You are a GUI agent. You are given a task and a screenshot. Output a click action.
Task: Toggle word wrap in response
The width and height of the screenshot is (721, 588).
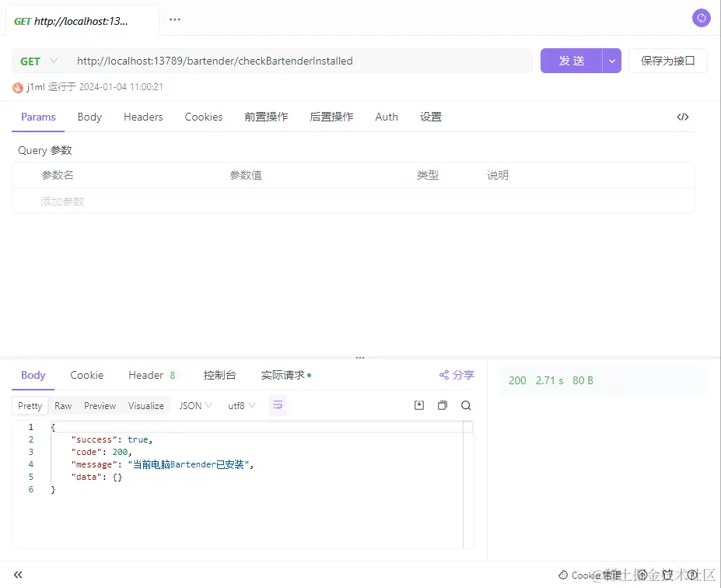pos(278,405)
